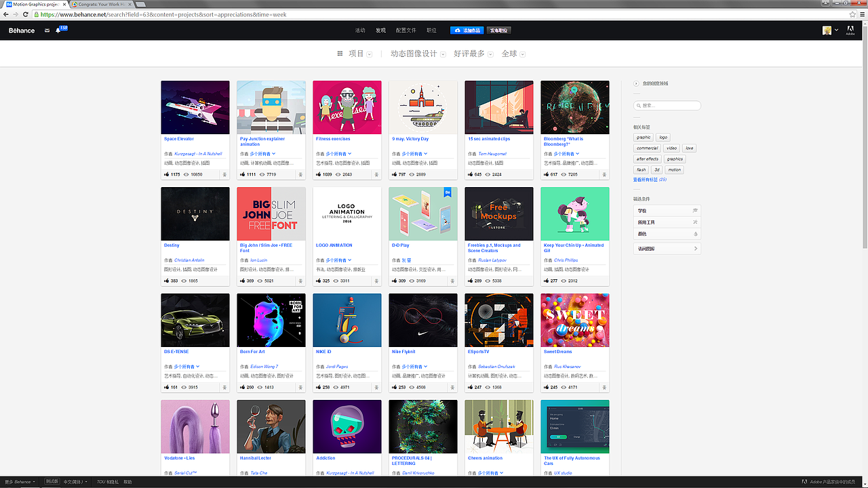Expand the user menu arrow beside avatar
Viewport: 868px width, 488px height.
pyautogui.click(x=836, y=30)
